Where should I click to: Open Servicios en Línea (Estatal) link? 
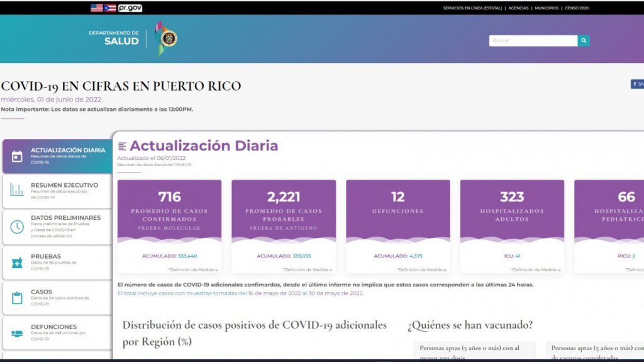coord(472,8)
